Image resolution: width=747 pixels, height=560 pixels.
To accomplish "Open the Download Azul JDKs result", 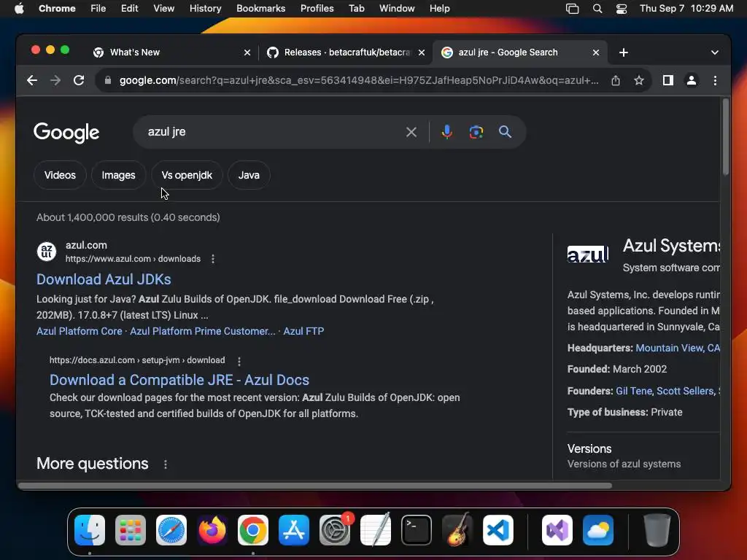I will (104, 279).
